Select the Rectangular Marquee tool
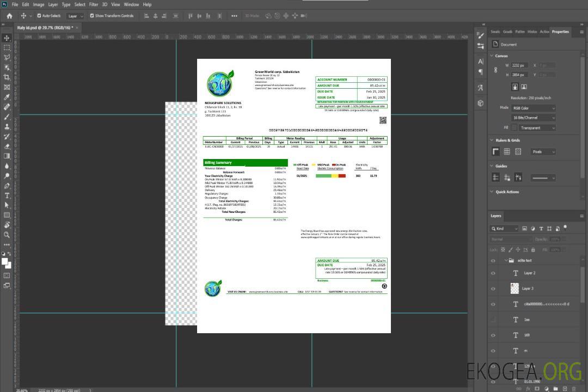This screenshot has width=588, height=392. (x=7, y=48)
